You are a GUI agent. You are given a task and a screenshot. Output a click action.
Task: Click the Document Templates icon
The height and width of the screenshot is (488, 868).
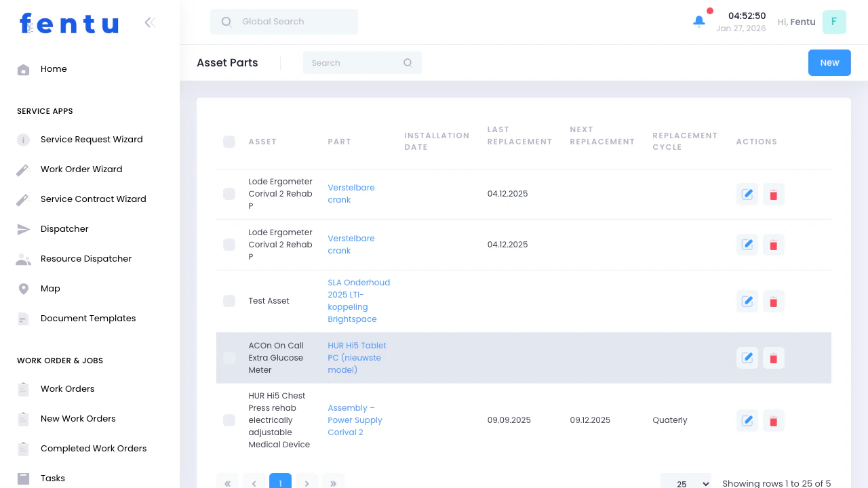[x=23, y=318]
